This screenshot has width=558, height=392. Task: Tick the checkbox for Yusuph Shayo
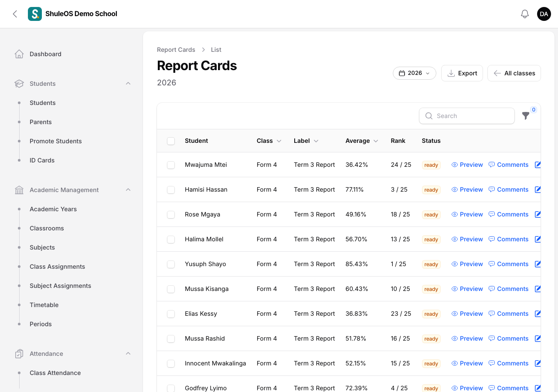pyautogui.click(x=171, y=264)
